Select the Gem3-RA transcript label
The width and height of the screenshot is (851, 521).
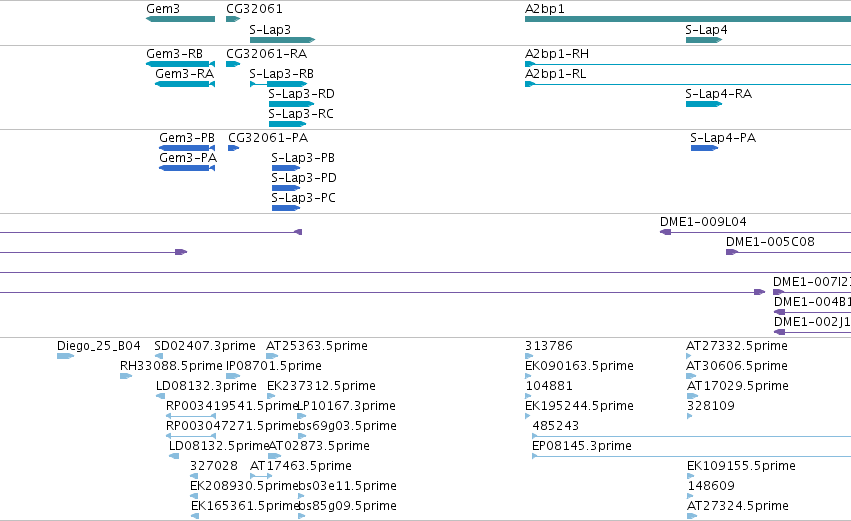[185, 74]
